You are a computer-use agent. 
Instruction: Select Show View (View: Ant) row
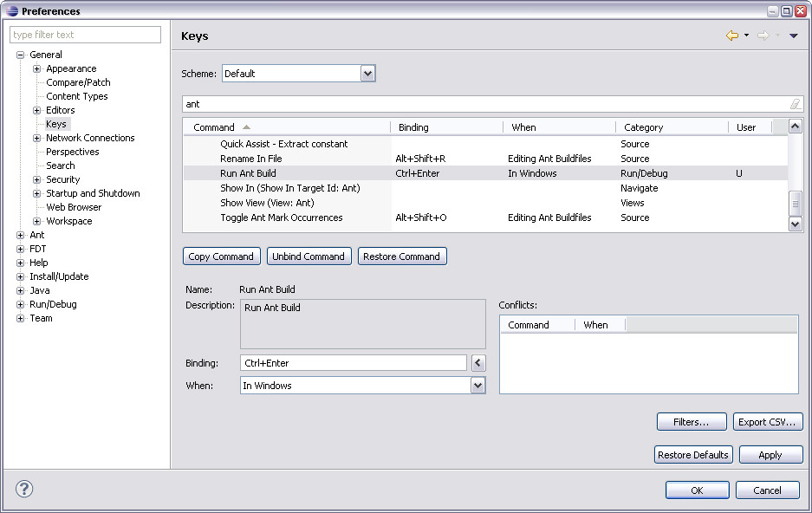point(486,203)
